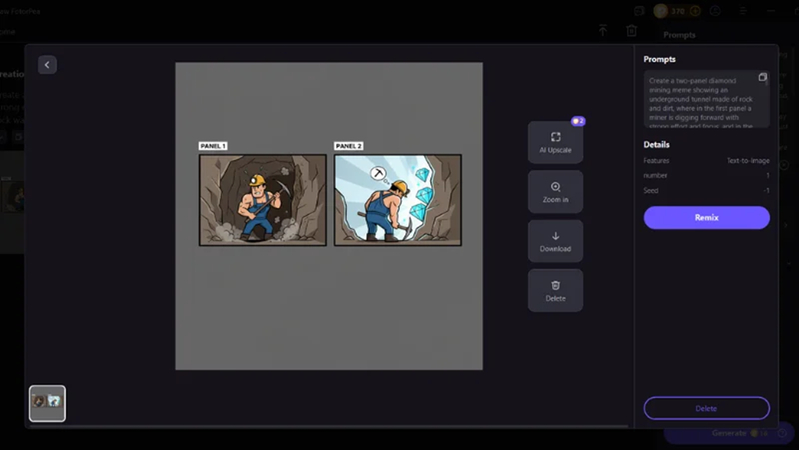Click the Remix button
The height and width of the screenshot is (450, 799).
tap(706, 217)
